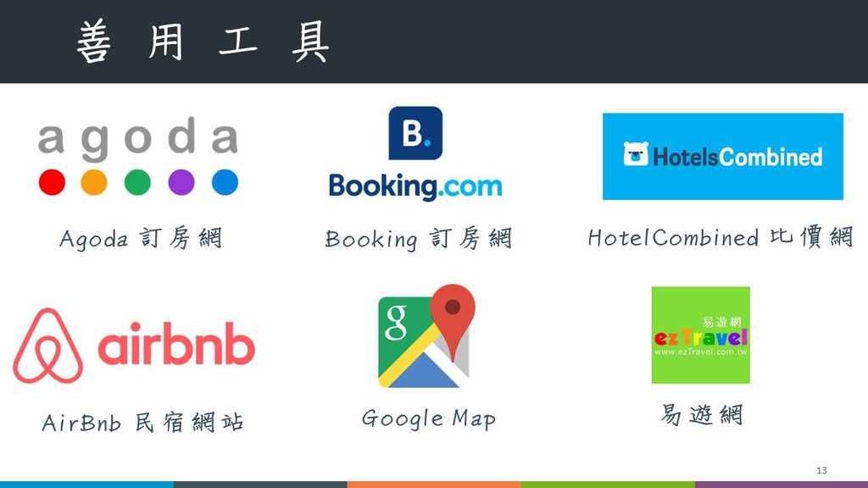Click the blue Agoda dot

tap(225, 182)
